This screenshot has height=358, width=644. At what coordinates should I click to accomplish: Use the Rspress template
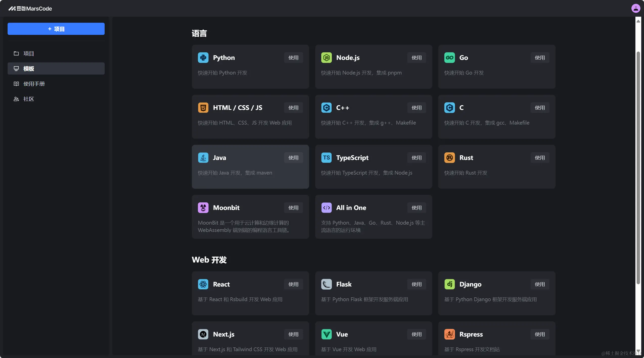(x=540, y=334)
